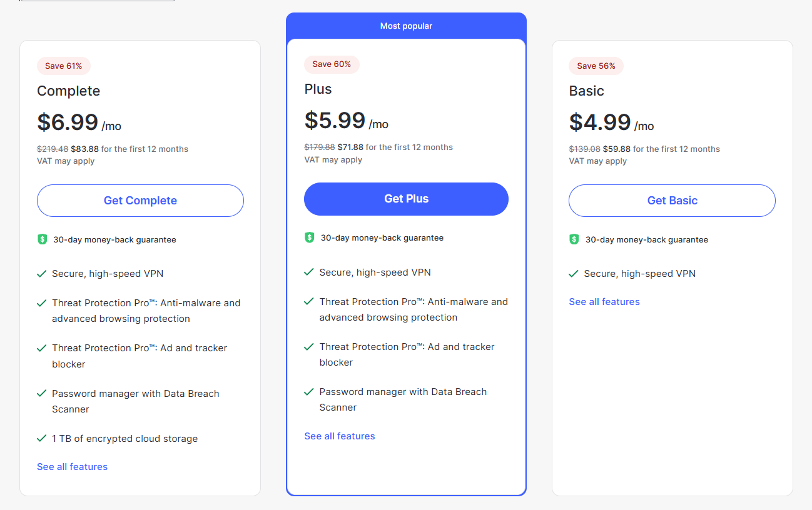Click the green shield icon in Plus plan
The height and width of the screenshot is (510, 812).
coord(309,237)
